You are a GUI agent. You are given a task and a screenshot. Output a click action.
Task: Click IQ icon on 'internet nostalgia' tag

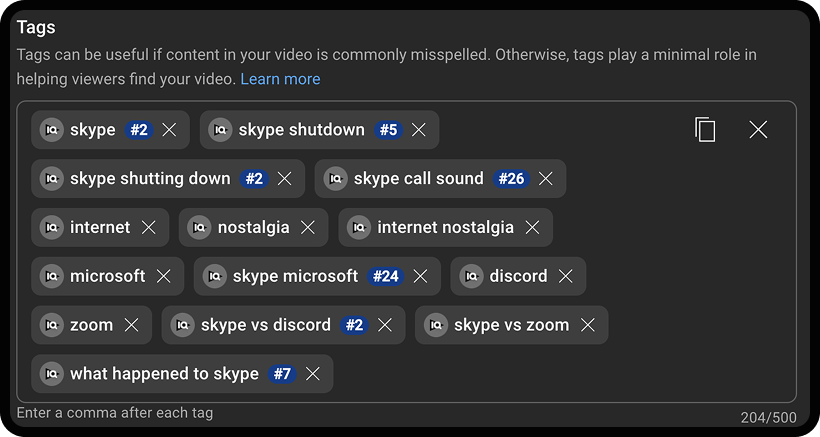[x=359, y=227]
